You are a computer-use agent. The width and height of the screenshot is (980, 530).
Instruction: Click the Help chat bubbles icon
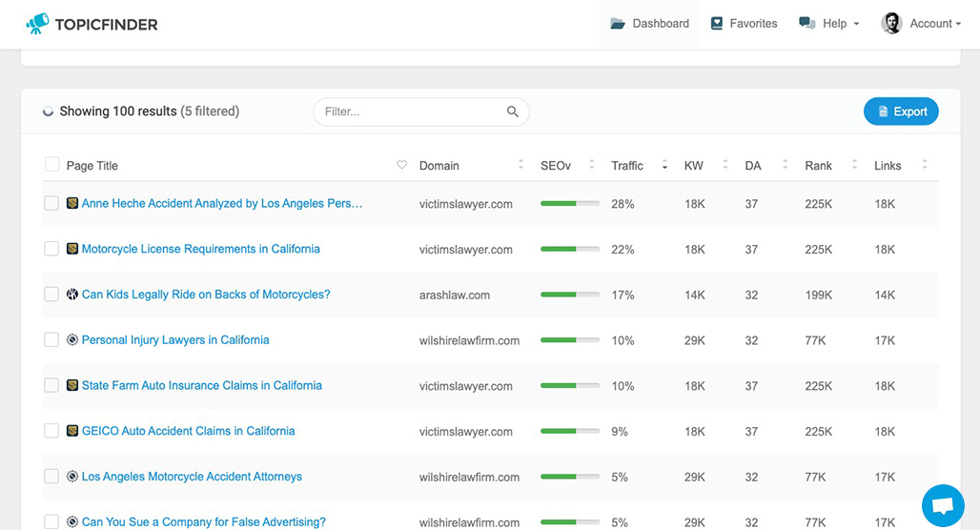click(x=806, y=24)
